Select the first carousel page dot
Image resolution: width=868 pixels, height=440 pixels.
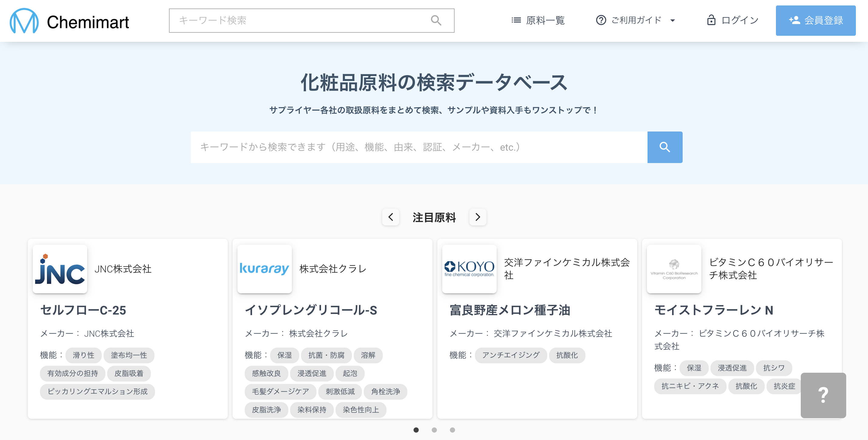[x=416, y=430]
